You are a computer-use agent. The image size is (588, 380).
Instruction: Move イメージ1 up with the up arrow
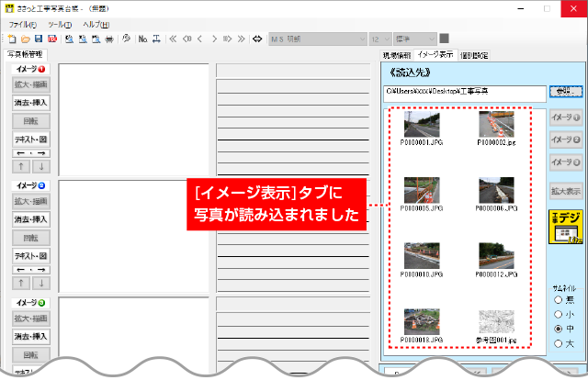click(21, 166)
